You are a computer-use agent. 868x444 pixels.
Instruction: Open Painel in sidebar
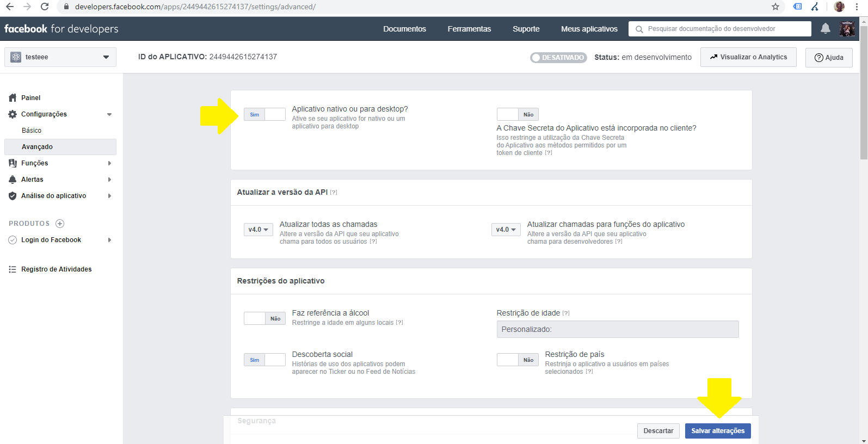30,98
